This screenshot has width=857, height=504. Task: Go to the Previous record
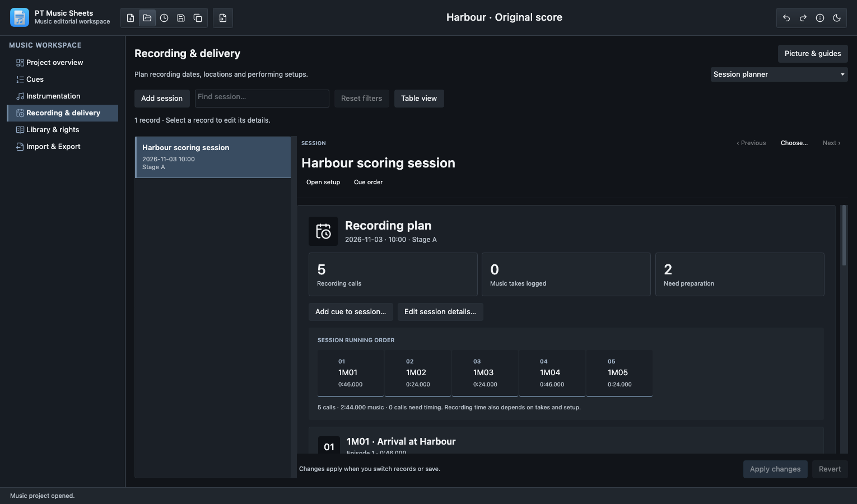(751, 143)
